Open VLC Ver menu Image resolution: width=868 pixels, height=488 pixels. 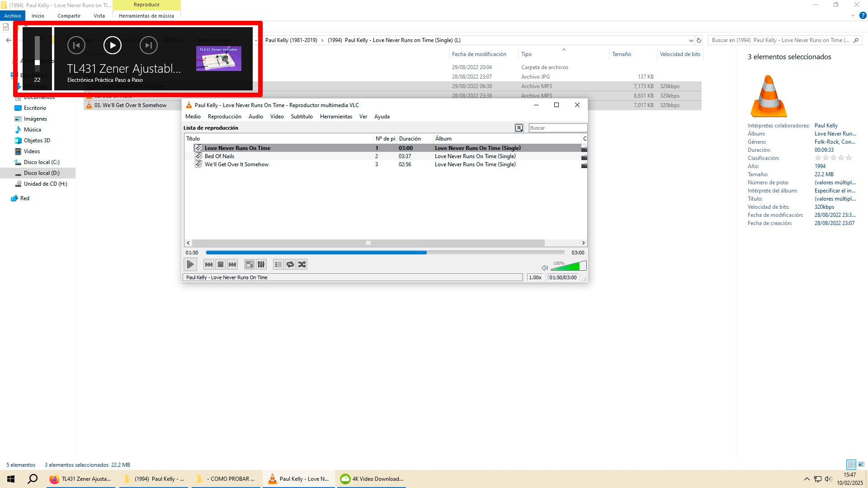tap(363, 117)
